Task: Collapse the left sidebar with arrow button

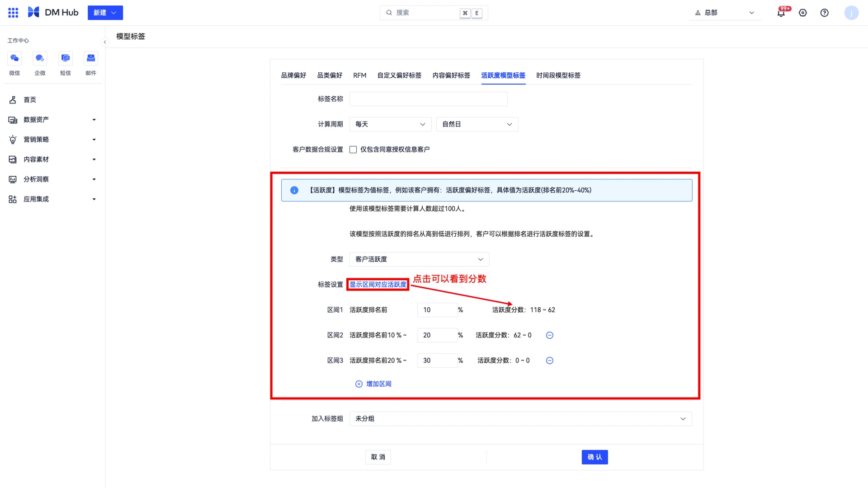Action: coord(105,42)
